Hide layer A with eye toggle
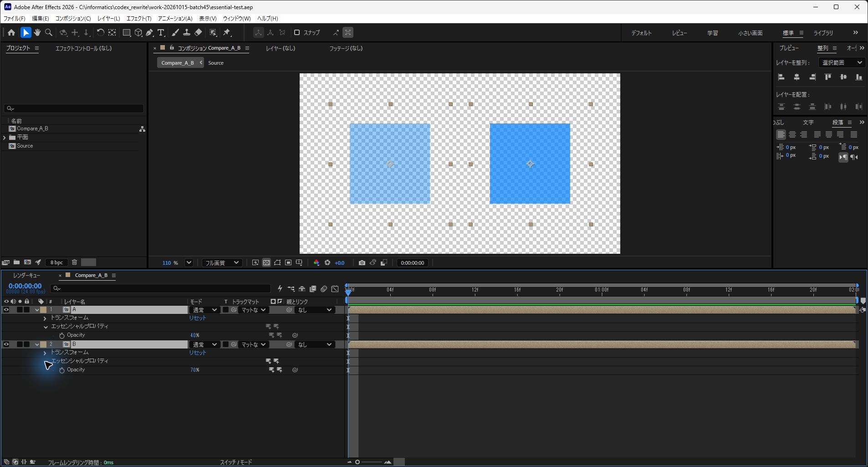Screen dimensions: 868x467 pos(6,310)
